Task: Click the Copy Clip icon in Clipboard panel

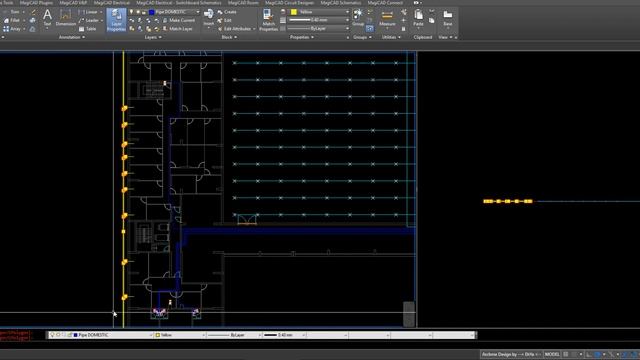Action: pyautogui.click(x=432, y=20)
